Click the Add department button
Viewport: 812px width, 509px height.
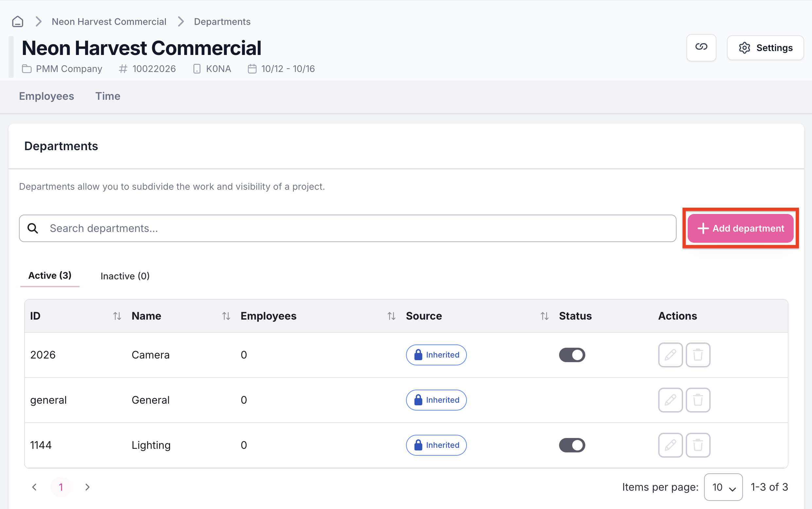coord(740,228)
